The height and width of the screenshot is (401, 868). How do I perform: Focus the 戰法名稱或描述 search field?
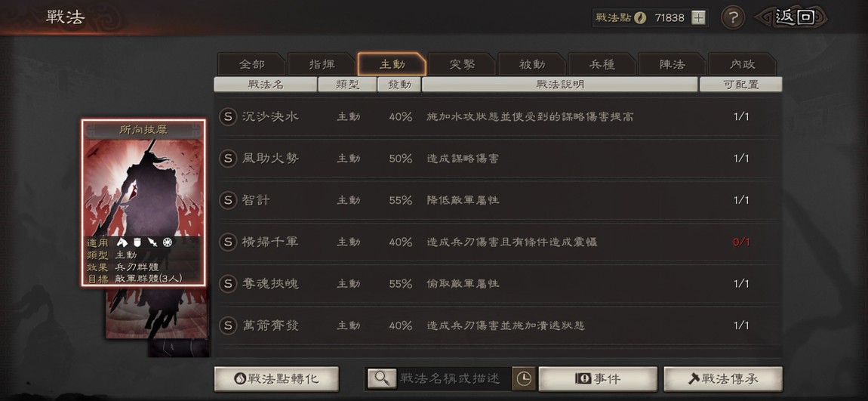coord(454,378)
